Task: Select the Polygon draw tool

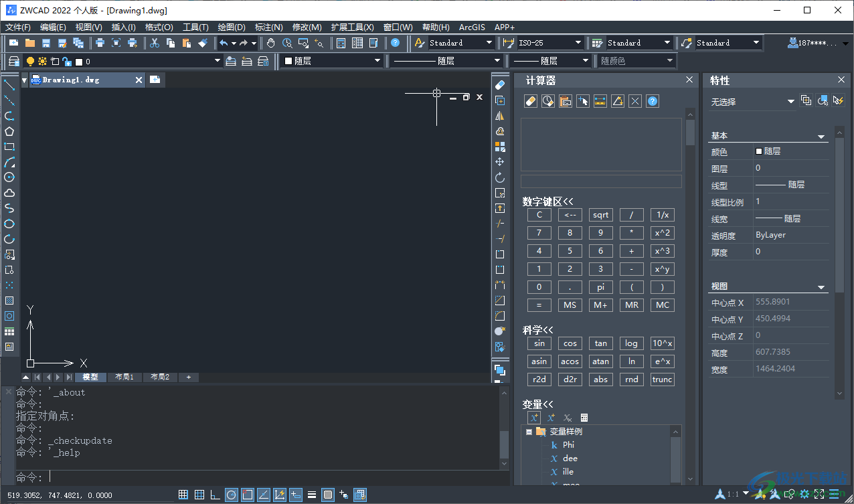Action: click(x=9, y=131)
